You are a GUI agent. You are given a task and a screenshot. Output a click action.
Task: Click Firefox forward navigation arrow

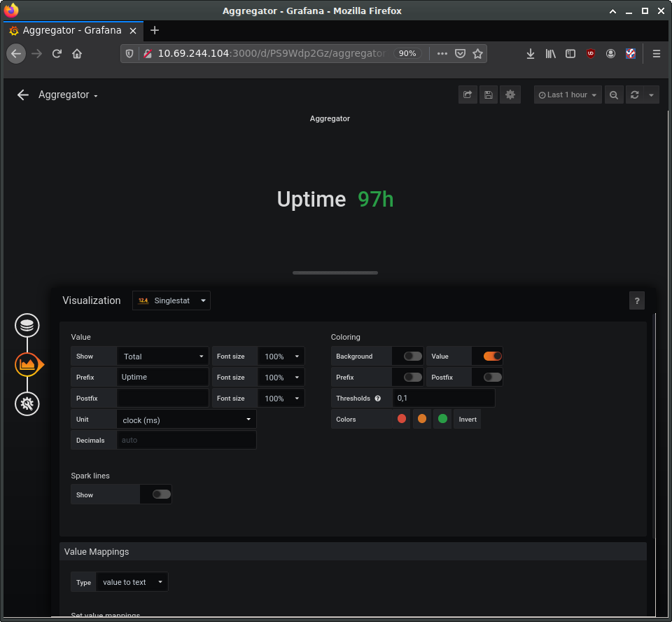37,54
